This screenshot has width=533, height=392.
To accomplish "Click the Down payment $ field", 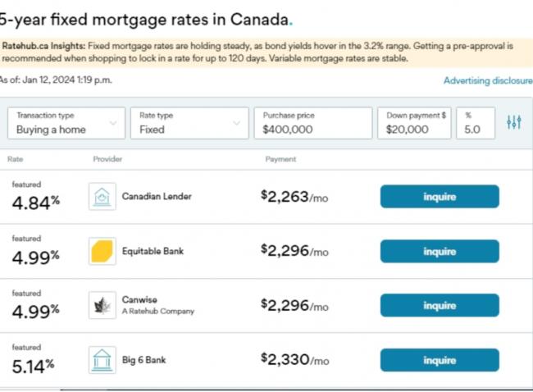I will [x=416, y=123].
